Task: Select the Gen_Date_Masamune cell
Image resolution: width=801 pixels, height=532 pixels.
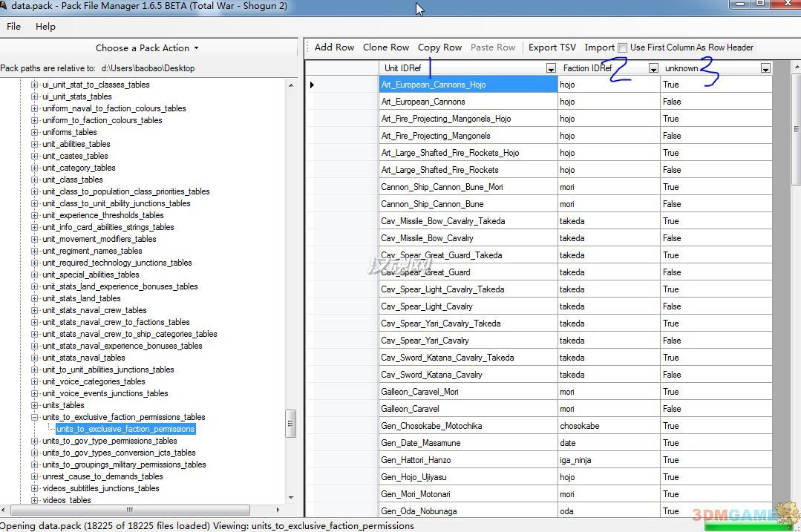Action: tap(468, 443)
